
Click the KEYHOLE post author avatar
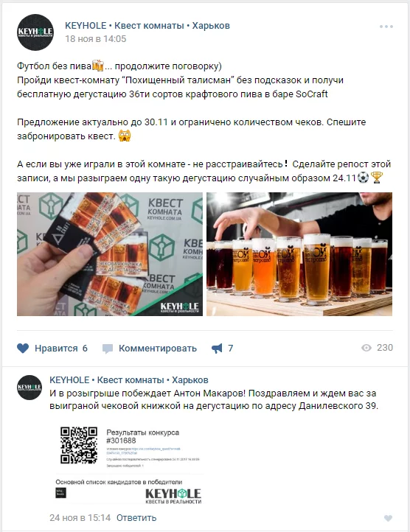[35, 32]
